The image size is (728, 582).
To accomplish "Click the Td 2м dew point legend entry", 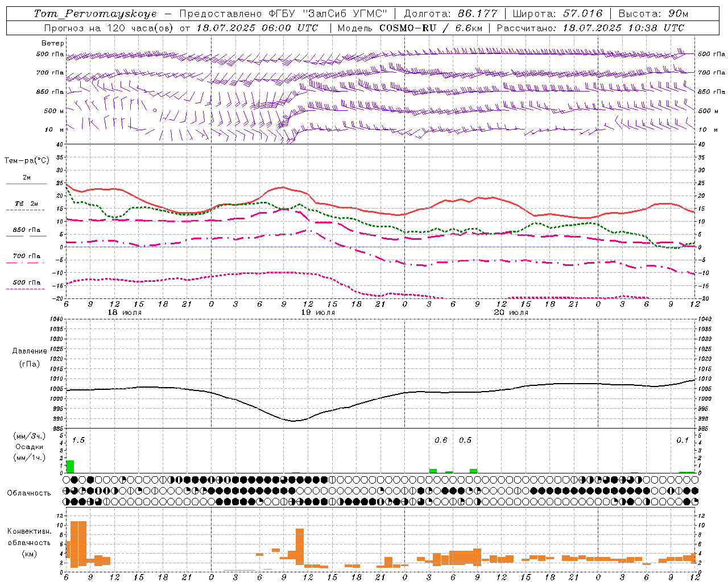I will (27, 203).
